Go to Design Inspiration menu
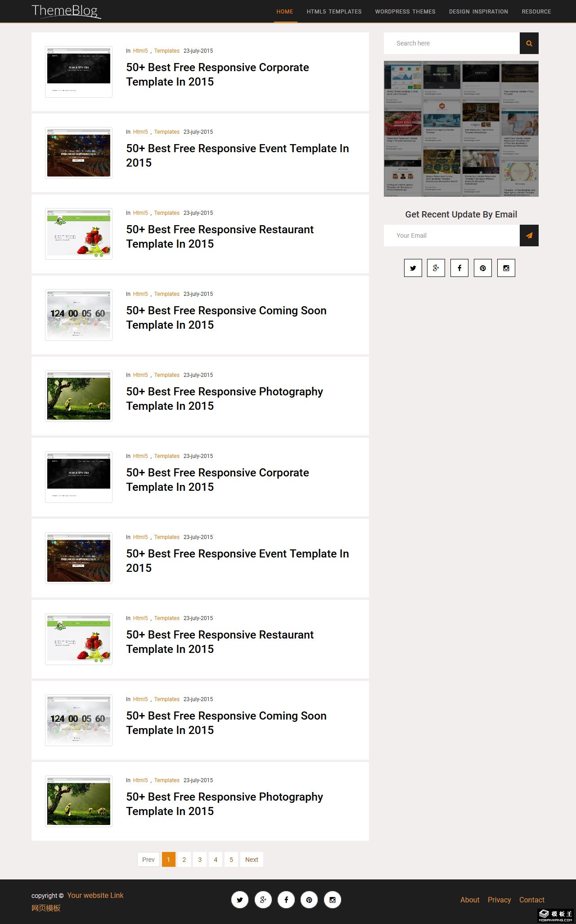Image resolution: width=576 pixels, height=924 pixels. tap(478, 12)
